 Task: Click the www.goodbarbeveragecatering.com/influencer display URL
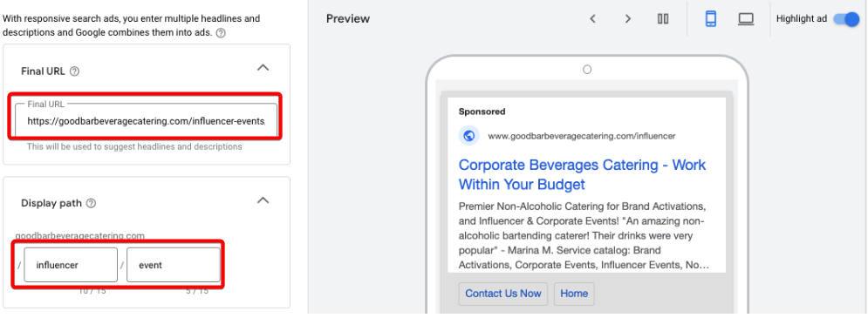(581, 136)
